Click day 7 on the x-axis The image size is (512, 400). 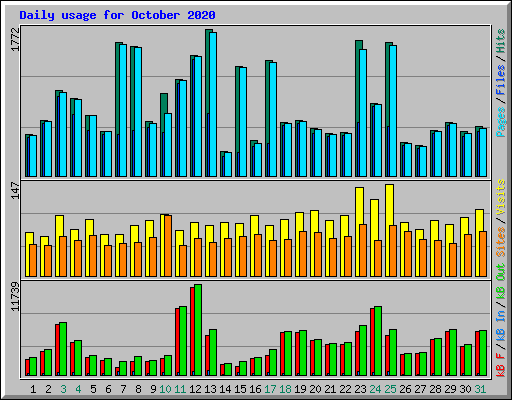coord(123,389)
